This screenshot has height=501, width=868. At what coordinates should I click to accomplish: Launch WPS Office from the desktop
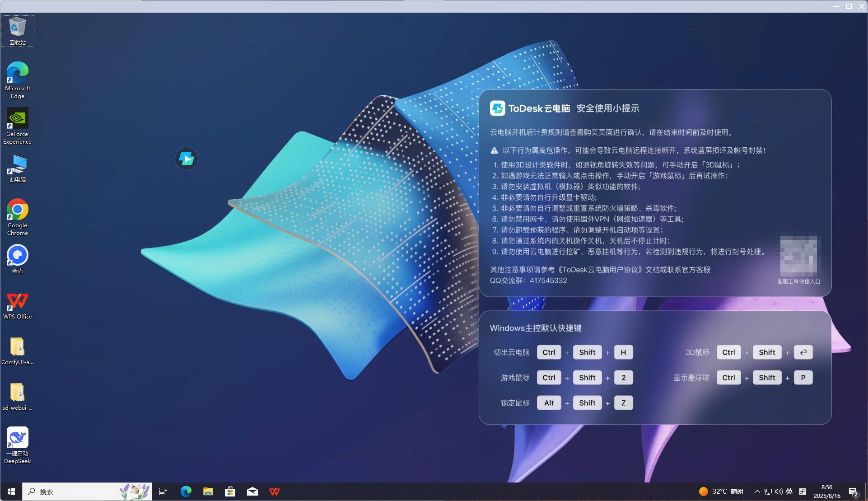pos(18,306)
